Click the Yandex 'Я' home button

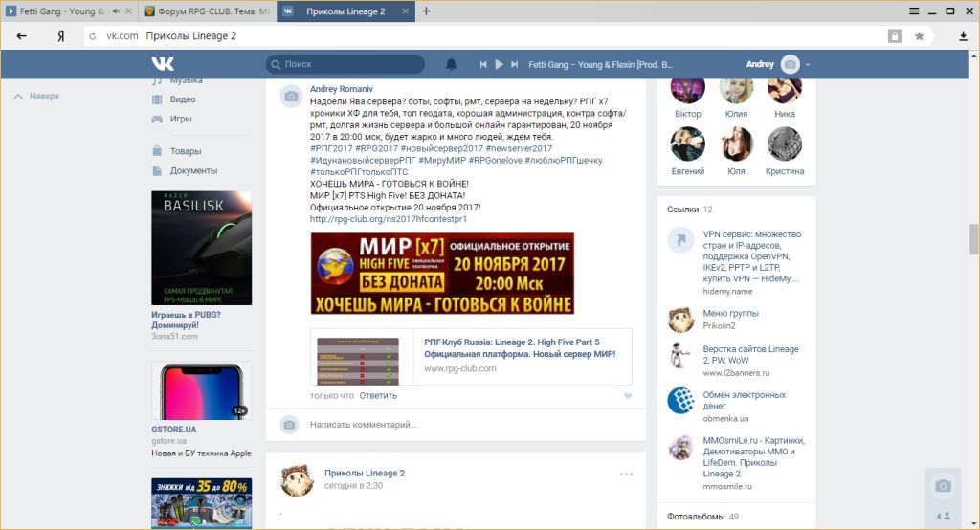(x=60, y=36)
